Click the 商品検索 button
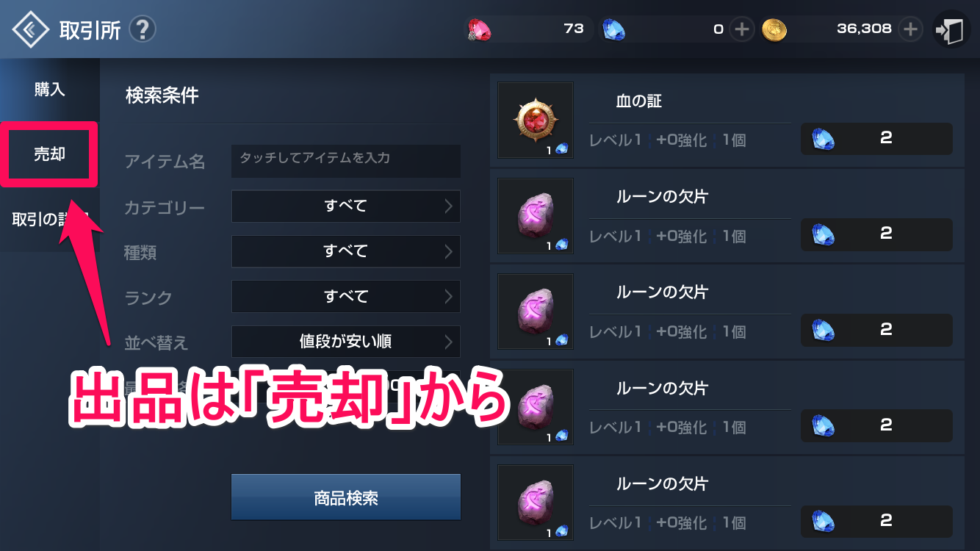980x551 pixels. [346, 497]
